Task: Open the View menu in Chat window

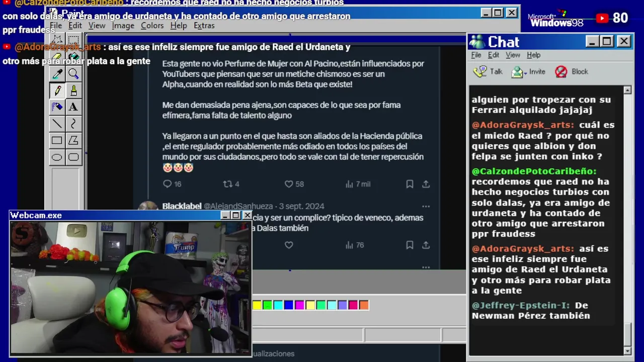Action: click(513, 55)
